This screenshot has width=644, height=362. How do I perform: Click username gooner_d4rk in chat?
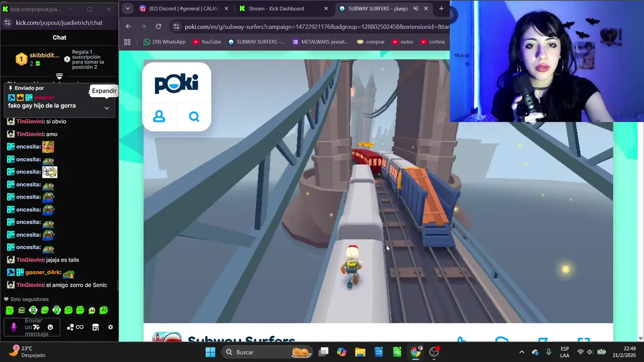[x=43, y=273]
